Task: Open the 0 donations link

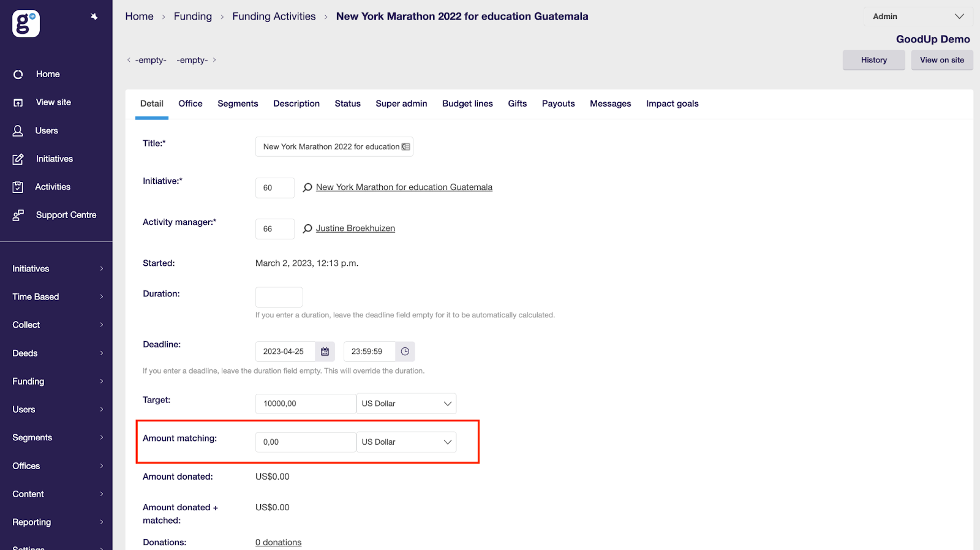Action: click(279, 543)
